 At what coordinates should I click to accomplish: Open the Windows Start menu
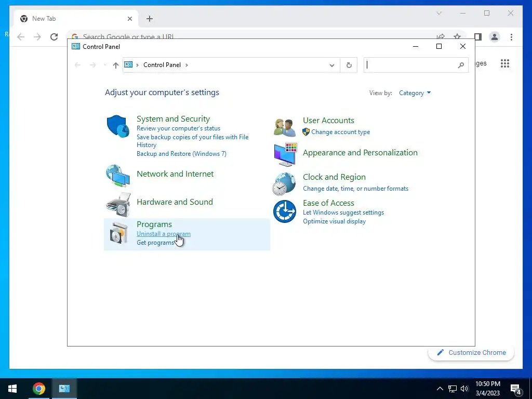pos(12,389)
